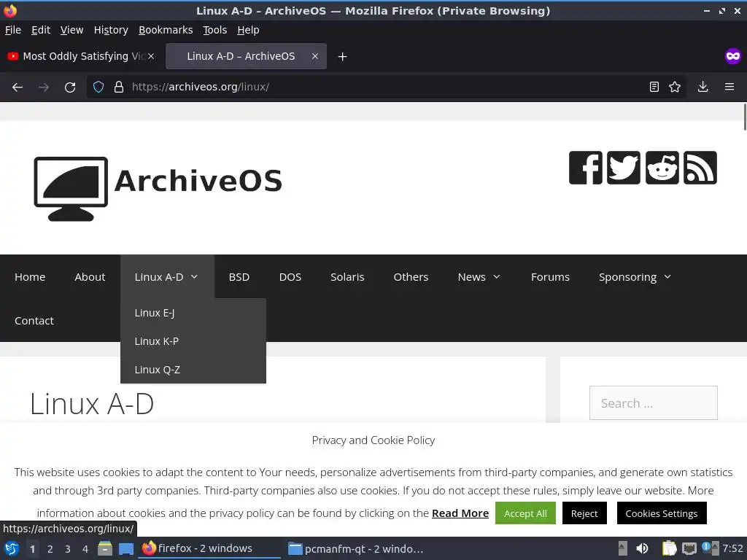This screenshot has width=747, height=560.
Task: Open ArchiveOS Twitter page icon
Action: coord(624,168)
